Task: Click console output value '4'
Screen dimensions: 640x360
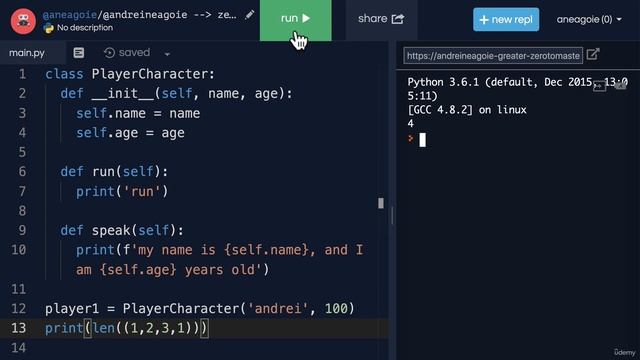Action: point(411,124)
